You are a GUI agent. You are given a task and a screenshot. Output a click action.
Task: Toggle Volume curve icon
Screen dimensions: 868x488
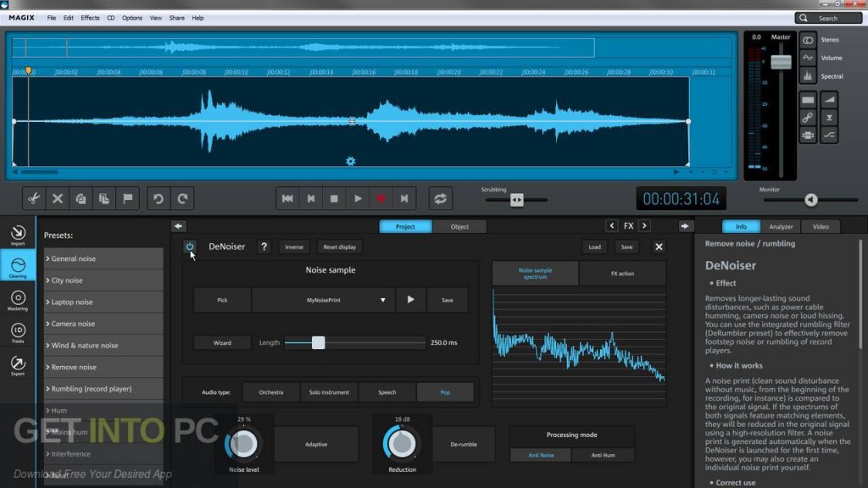click(x=808, y=58)
